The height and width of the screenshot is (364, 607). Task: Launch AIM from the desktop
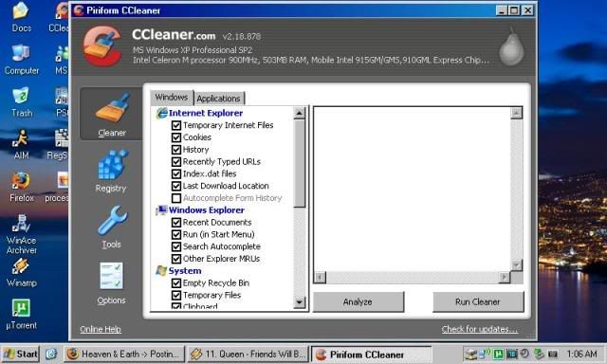21,145
